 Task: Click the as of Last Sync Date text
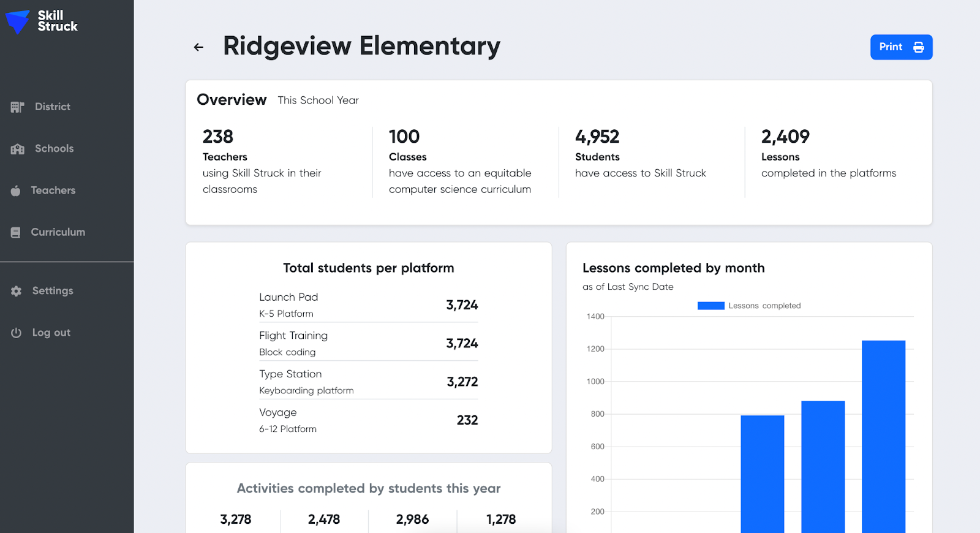(x=628, y=287)
